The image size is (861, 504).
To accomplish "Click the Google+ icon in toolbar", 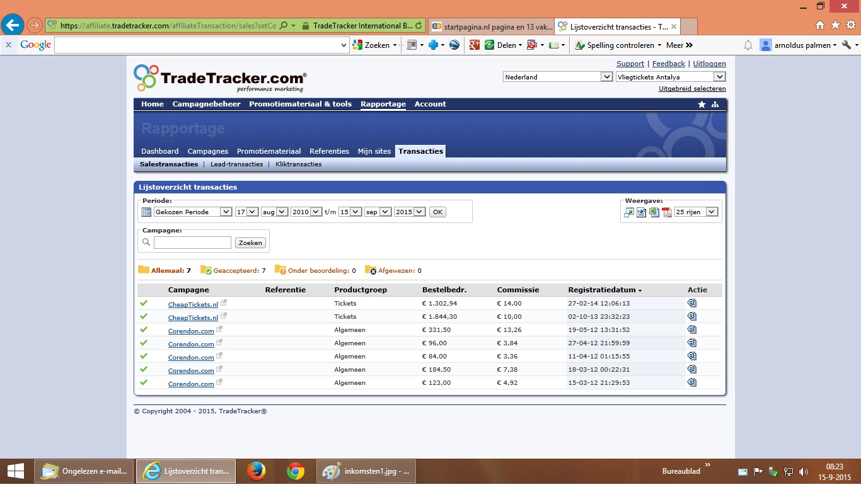I will [474, 45].
